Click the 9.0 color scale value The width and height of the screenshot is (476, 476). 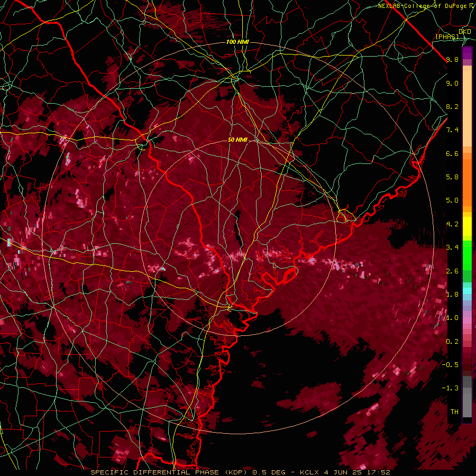(452, 83)
